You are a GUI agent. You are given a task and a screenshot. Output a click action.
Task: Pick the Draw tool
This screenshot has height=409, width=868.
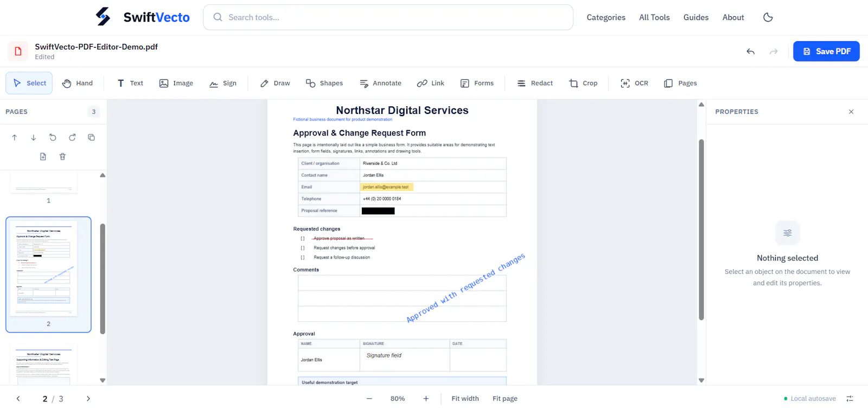275,83
